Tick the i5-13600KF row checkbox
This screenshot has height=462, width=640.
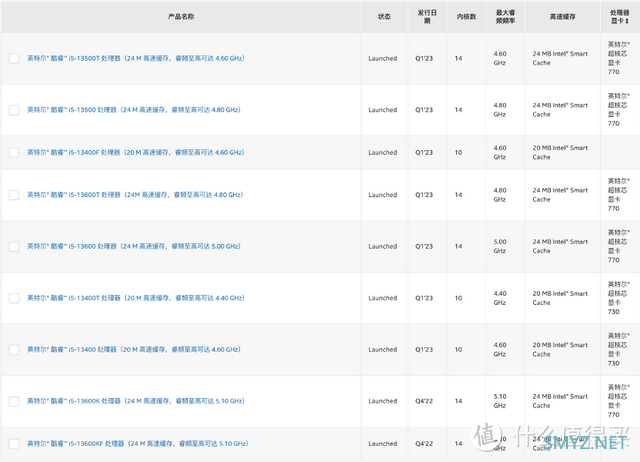pos(14,444)
